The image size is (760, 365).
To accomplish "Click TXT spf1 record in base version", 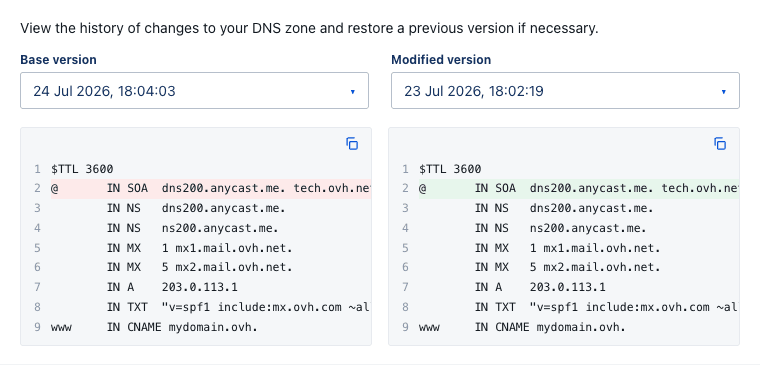I will pyautogui.click(x=238, y=307).
